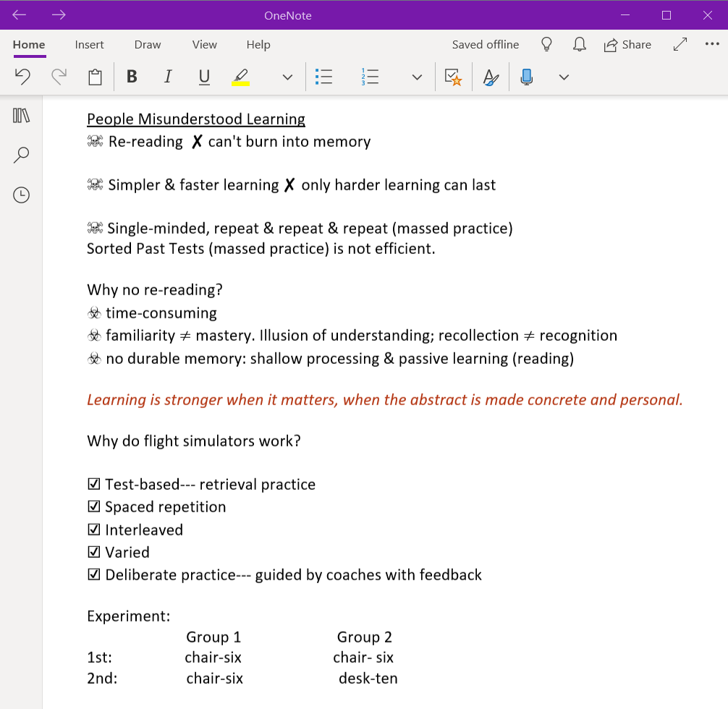Image resolution: width=728 pixels, height=709 pixels.
Task: Switch to the View tab
Action: (x=204, y=45)
